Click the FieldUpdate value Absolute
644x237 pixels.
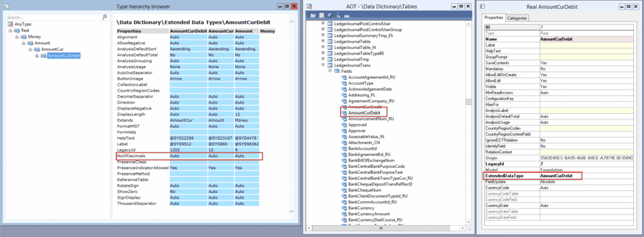tap(587, 182)
